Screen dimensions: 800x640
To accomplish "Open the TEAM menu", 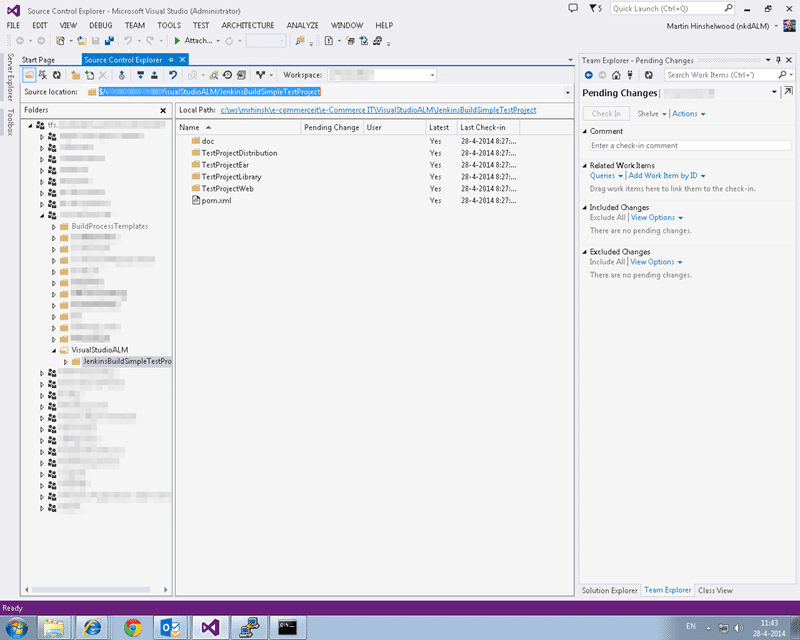I will (x=135, y=25).
